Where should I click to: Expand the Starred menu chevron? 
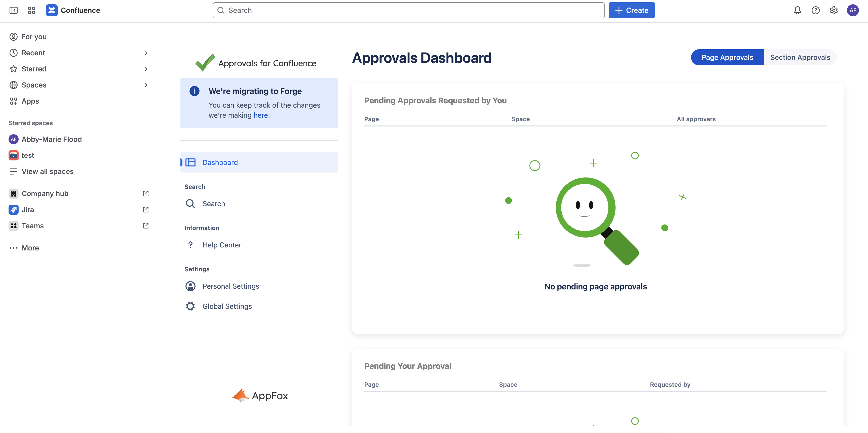pos(146,69)
